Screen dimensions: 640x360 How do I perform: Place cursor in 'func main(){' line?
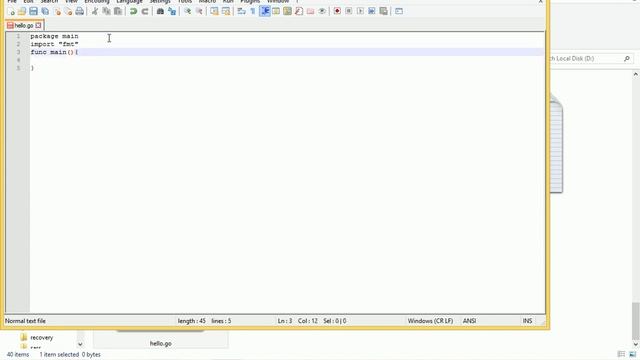(x=54, y=52)
